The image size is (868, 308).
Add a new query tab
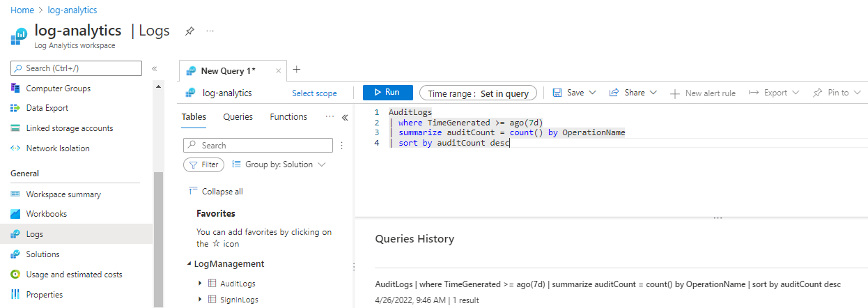pyautogui.click(x=297, y=70)
